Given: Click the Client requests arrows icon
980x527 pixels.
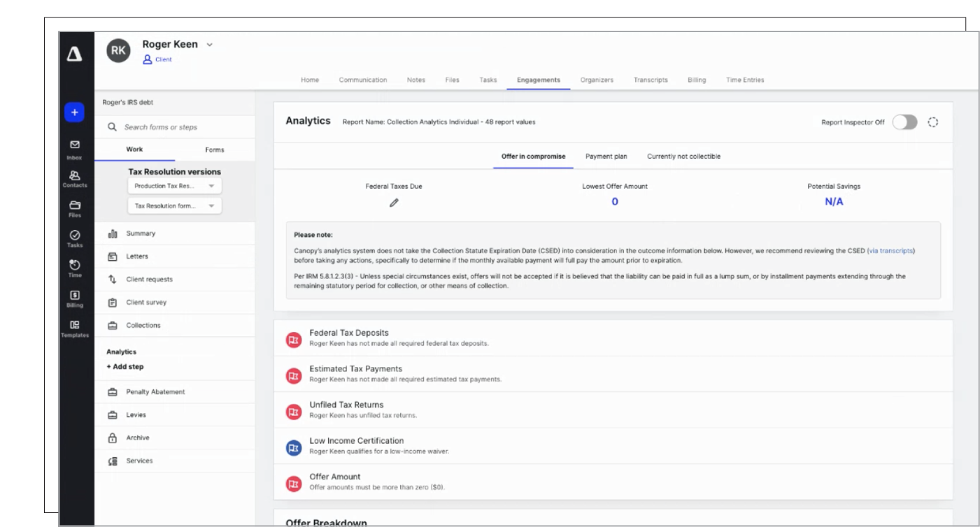Looking at the screenshot, I should click(112, 280).
